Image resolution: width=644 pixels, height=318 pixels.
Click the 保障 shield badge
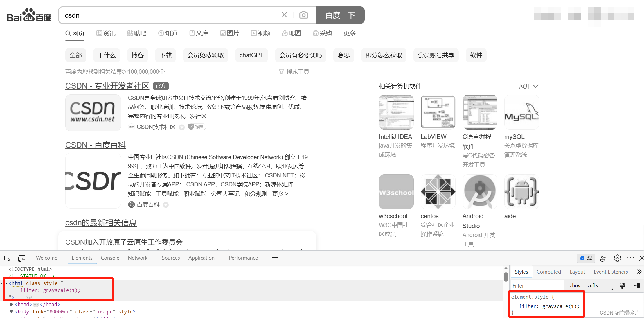click(x=197, y=127)
